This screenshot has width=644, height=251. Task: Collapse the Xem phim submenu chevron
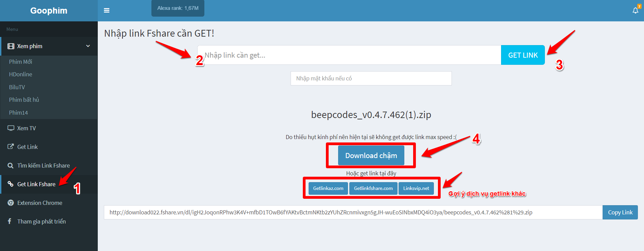[88, 46]
